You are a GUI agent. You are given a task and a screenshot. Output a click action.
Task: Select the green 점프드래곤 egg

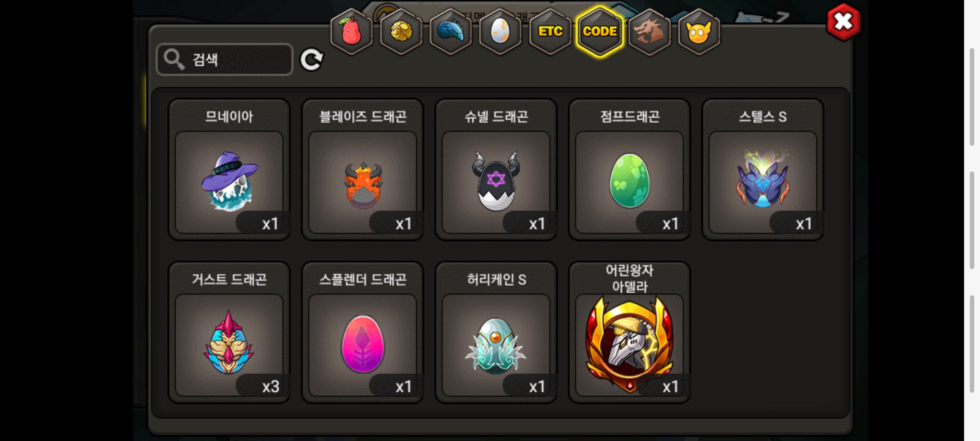click(629, 169)
